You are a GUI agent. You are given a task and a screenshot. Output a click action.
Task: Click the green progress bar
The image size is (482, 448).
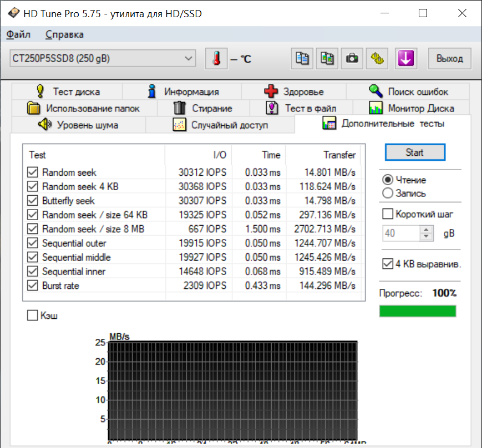tap(417, 311)
